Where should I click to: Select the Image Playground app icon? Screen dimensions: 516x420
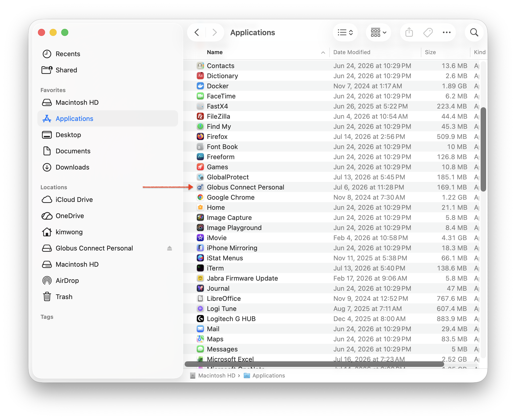(200, 228)
